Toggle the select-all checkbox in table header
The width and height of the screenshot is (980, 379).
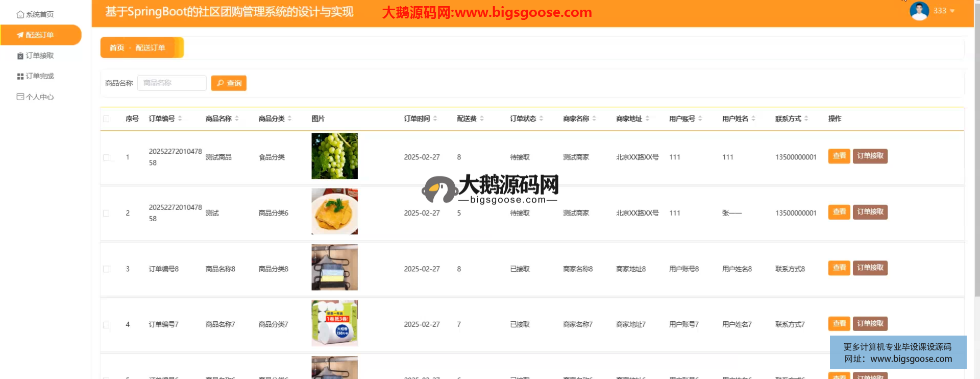(106, 119)
